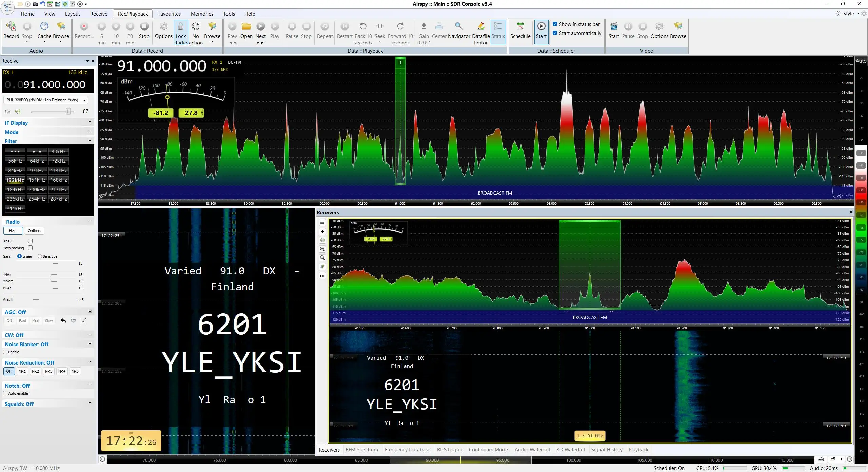
Task: Click the Receivers panel add plus icon
Action: click(322, 232)
